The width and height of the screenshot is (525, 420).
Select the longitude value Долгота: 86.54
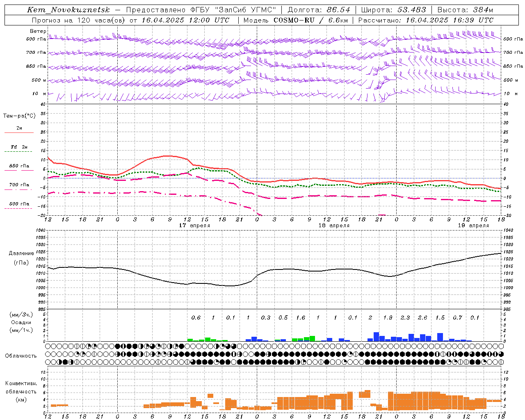pos(319,10)
